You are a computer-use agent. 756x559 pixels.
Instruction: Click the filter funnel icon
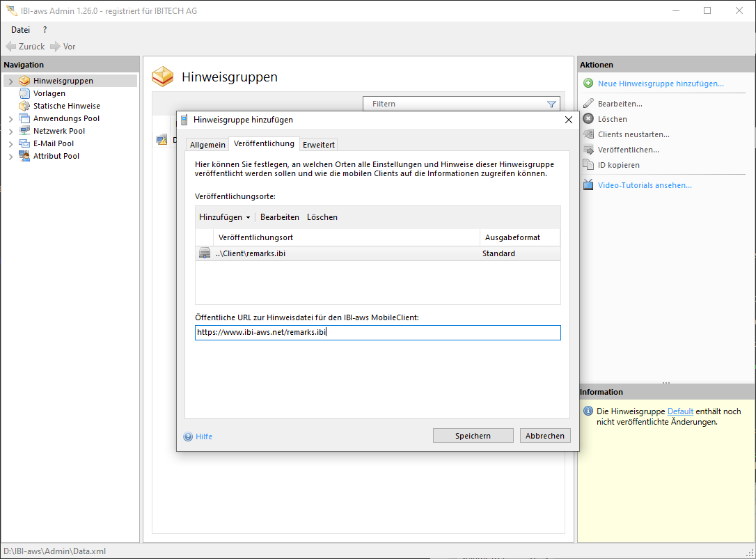point(551,104)
